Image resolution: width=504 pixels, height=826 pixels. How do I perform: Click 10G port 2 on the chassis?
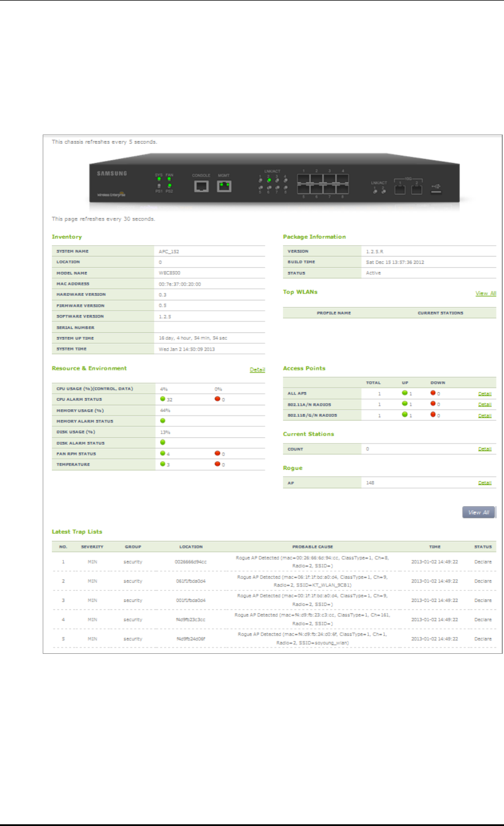pos(417,189)
